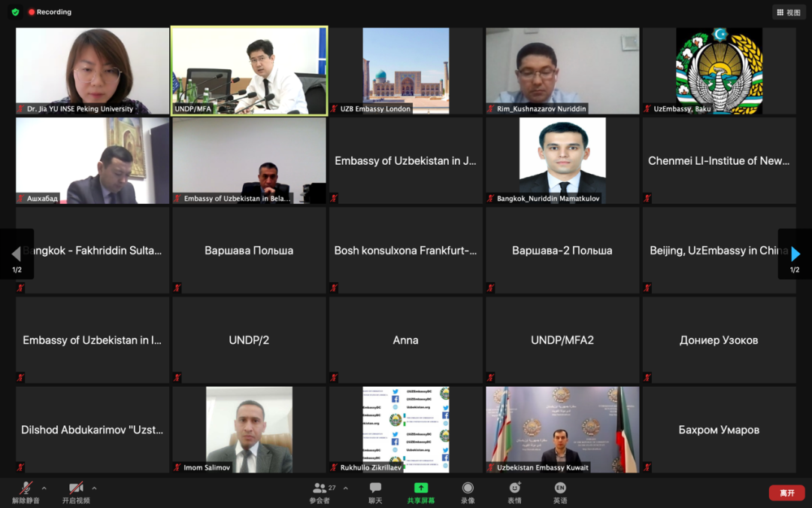
Task: Click muted mic icon on Дониер Узоков tile
Action: (x=647, y=377)
